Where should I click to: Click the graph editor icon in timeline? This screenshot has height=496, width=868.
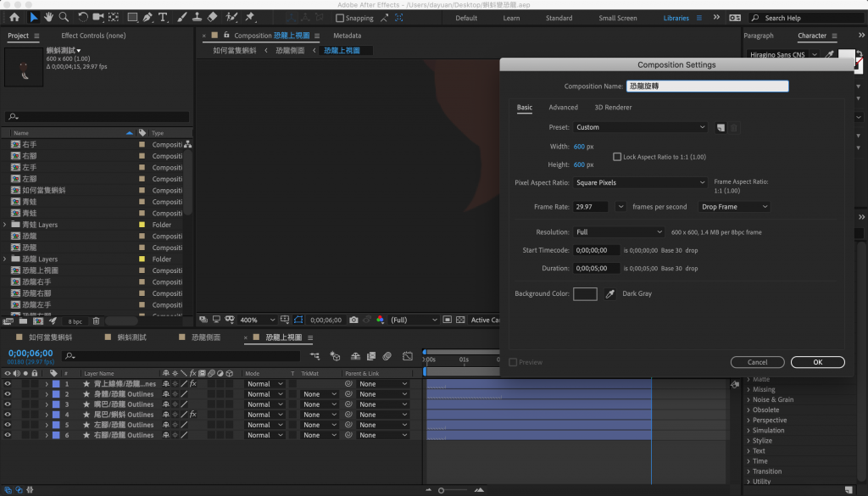click(x=408, y=356)
